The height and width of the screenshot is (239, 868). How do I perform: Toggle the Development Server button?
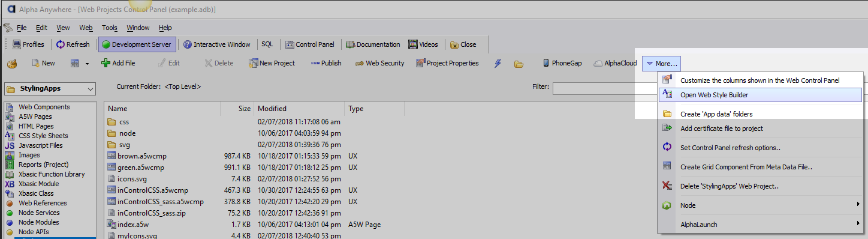[137, 44]
